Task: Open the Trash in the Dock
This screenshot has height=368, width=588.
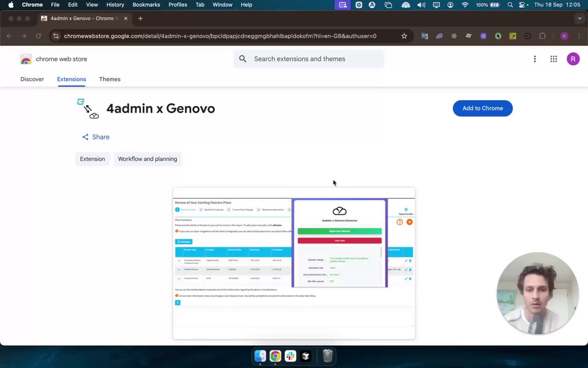Action: click(x=328, y=356)
